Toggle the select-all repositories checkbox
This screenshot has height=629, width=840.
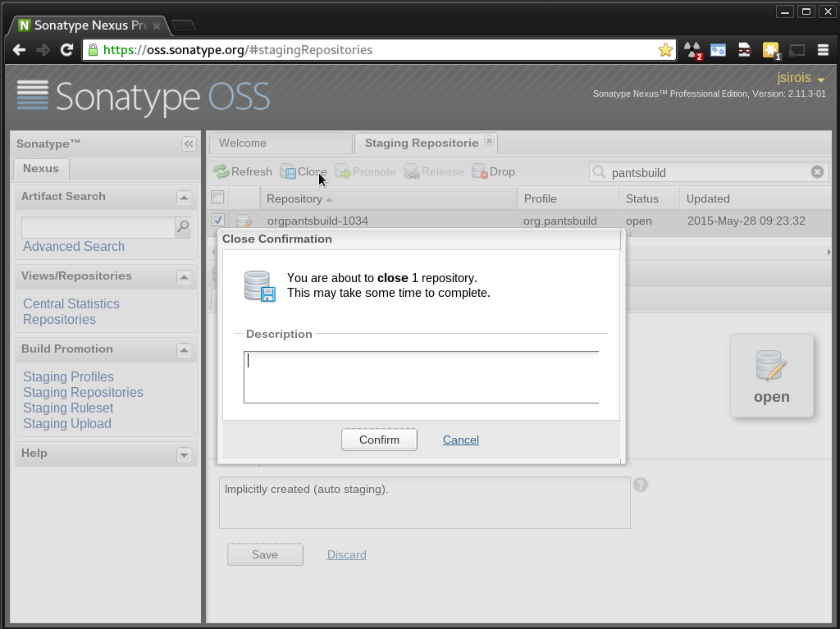click(217, 197)
